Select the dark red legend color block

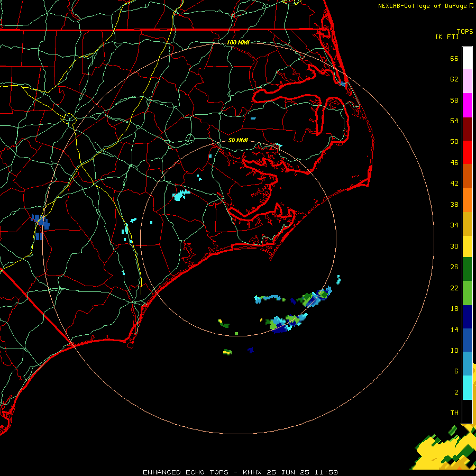pyautogui.click(x=467, y=129)
